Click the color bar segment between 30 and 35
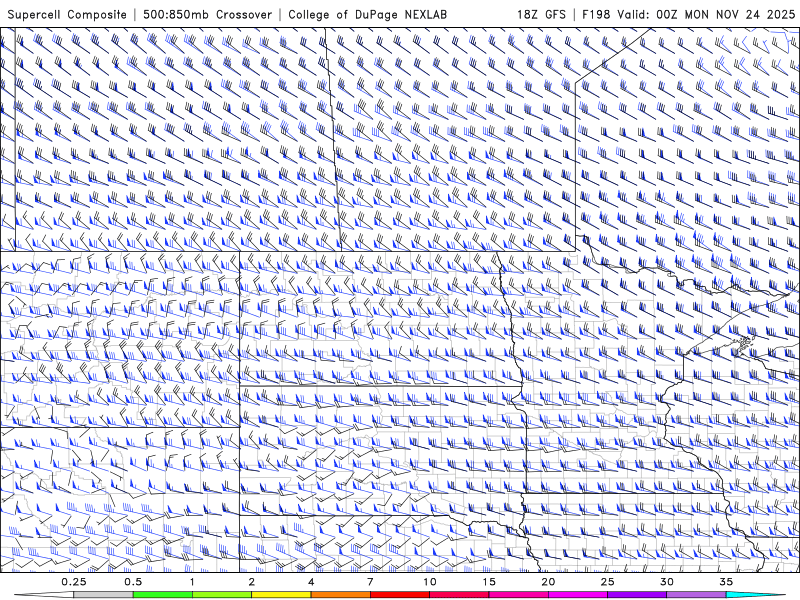 click(x=696, y=595)
